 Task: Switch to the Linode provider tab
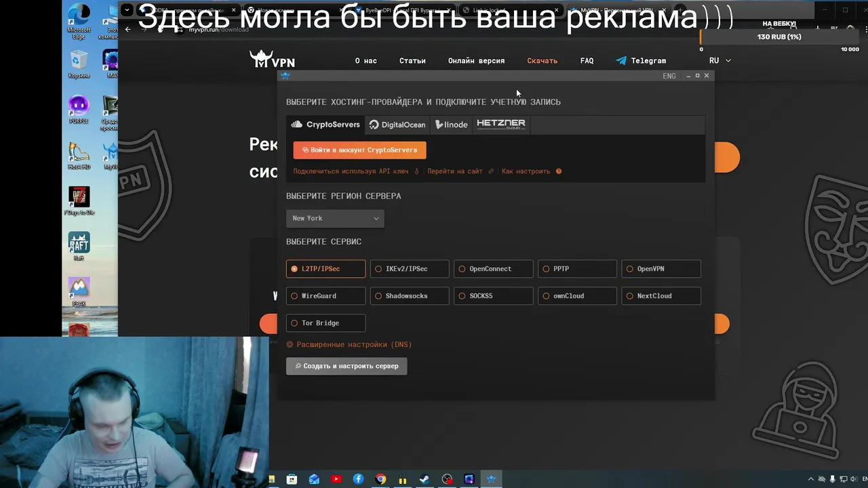pyautogui.click(x=452, y=125)
